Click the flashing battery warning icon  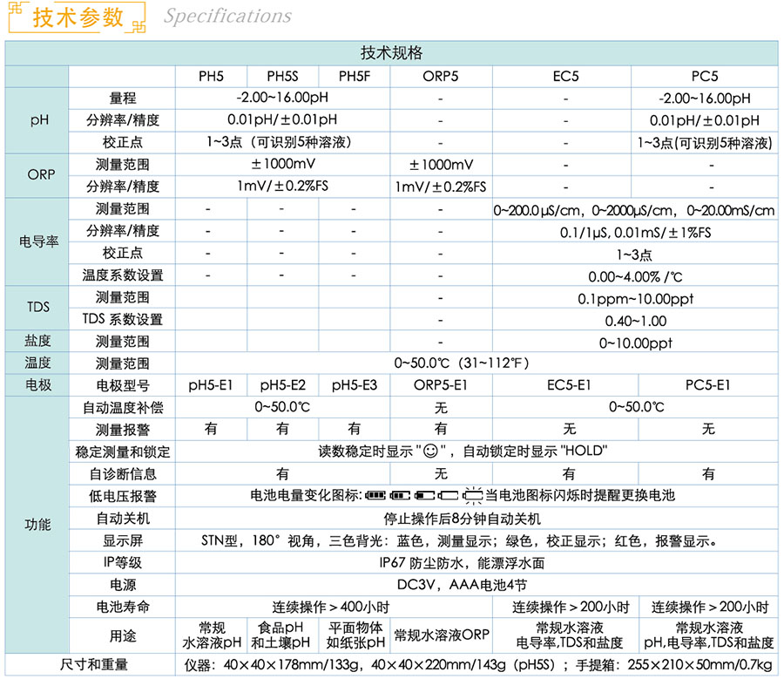coord(473,495)
